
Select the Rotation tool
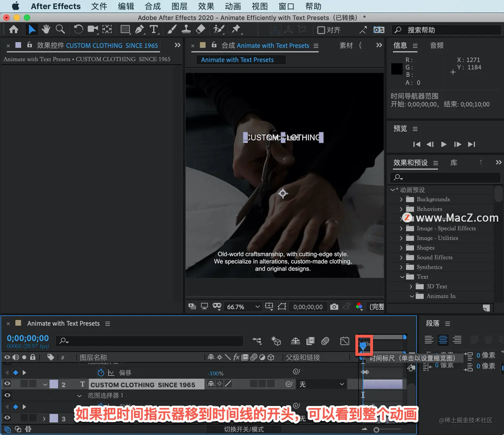[x=78, y=30]
